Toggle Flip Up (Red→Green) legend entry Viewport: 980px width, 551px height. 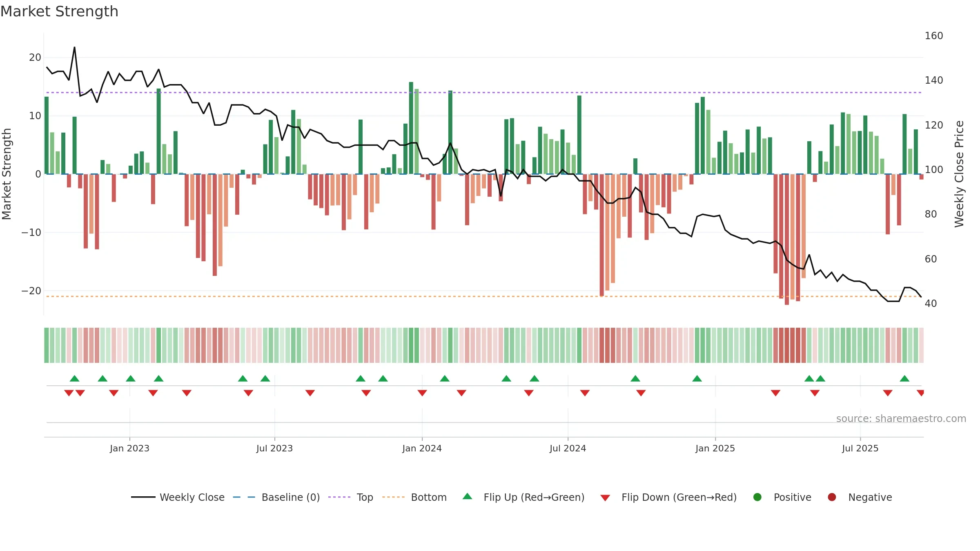[523, 497]
